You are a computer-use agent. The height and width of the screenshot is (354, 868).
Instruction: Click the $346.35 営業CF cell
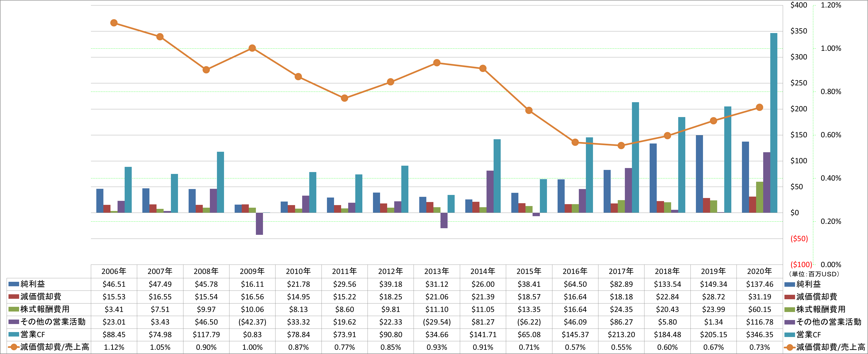759,335
